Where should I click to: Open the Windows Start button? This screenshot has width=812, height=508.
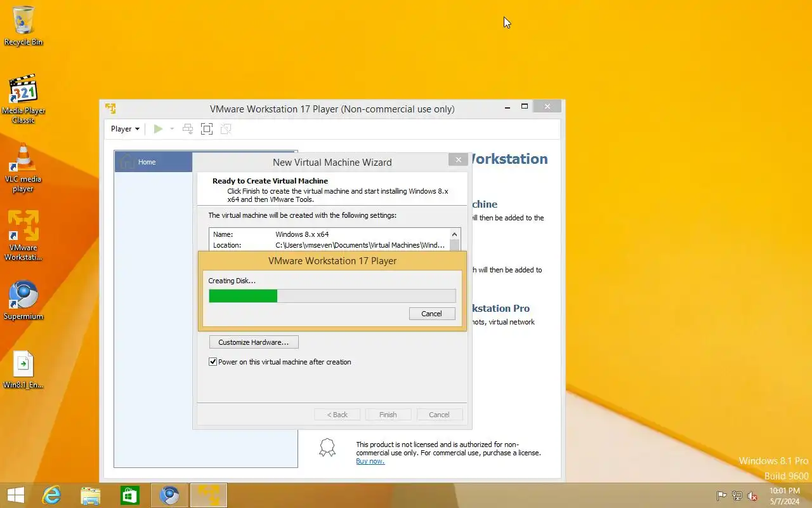pos(16,495)
